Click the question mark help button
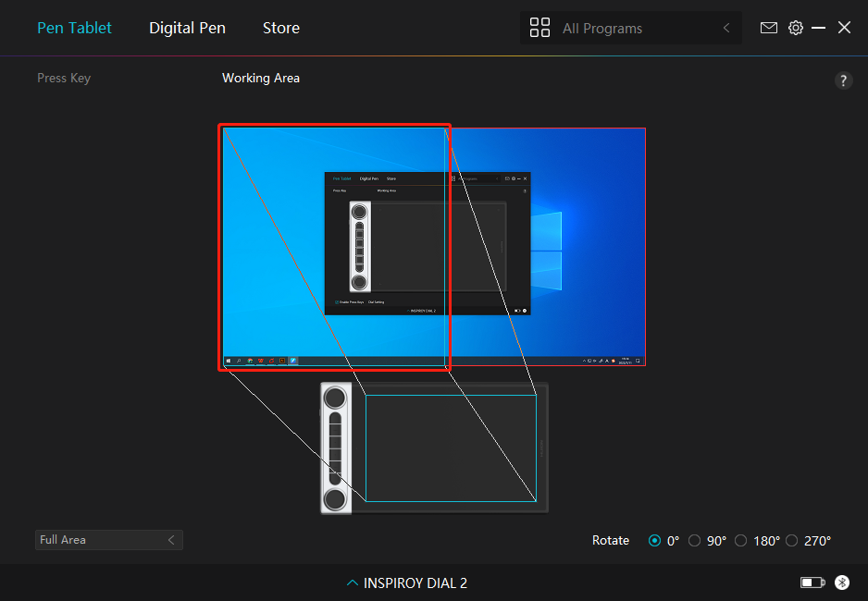Screen dimensions: 868x601 pyautogui.click(x=843, y=80)
